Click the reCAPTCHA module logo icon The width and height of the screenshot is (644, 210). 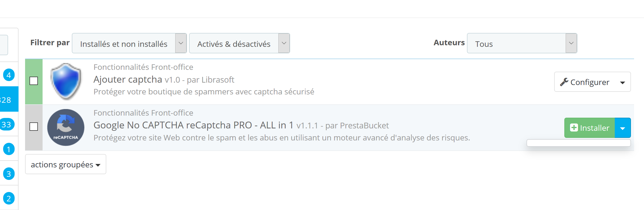click(x=66, y=127)
